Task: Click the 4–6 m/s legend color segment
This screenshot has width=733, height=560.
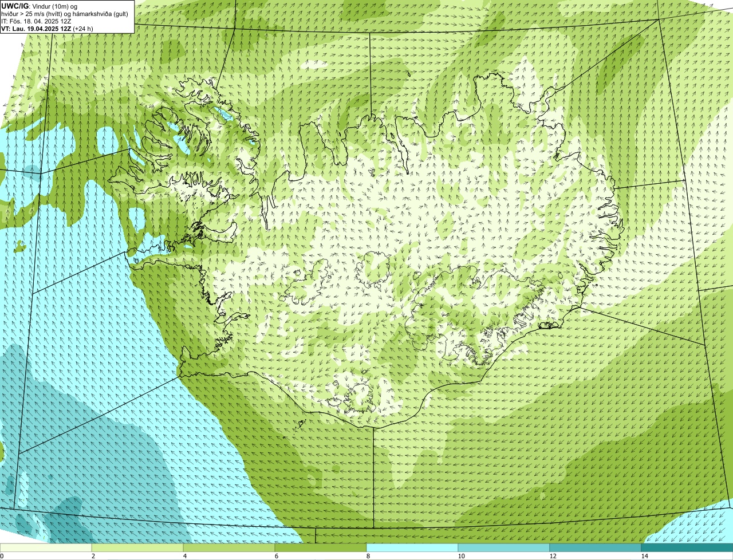Action: tap(229, 547)
